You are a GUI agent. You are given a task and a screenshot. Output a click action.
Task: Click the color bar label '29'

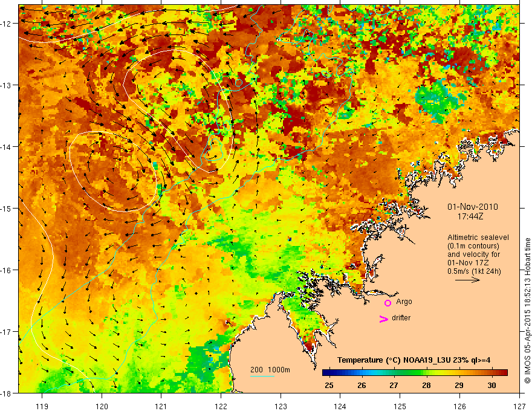click(x=459, y=385)
